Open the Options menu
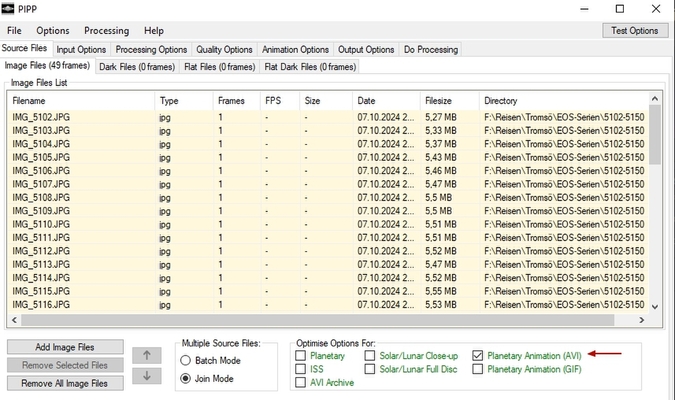The image size is (675, 400). click(x=53, y=31)
